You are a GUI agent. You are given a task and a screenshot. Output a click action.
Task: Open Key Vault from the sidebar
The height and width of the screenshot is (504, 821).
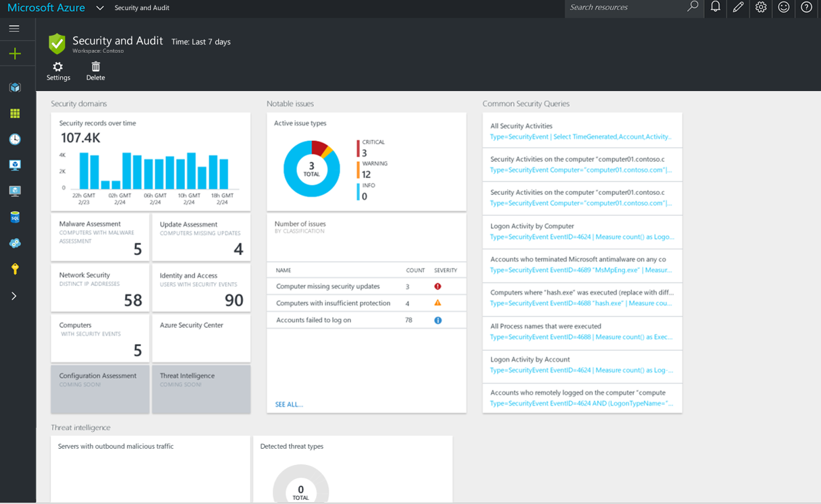[15, 269]
